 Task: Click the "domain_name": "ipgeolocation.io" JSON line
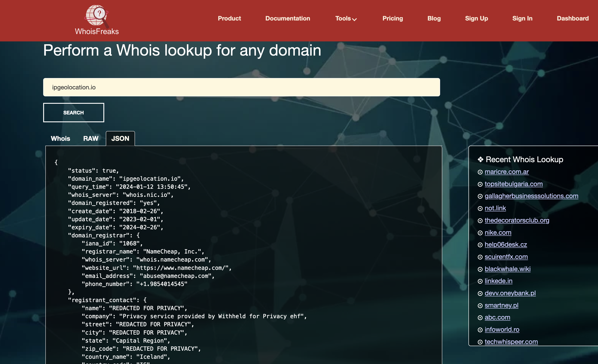point(126,179)
